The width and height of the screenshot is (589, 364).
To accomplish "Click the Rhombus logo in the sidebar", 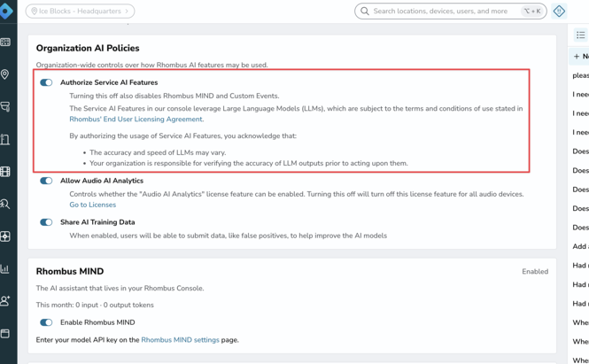I will click(x=6, y=11).
